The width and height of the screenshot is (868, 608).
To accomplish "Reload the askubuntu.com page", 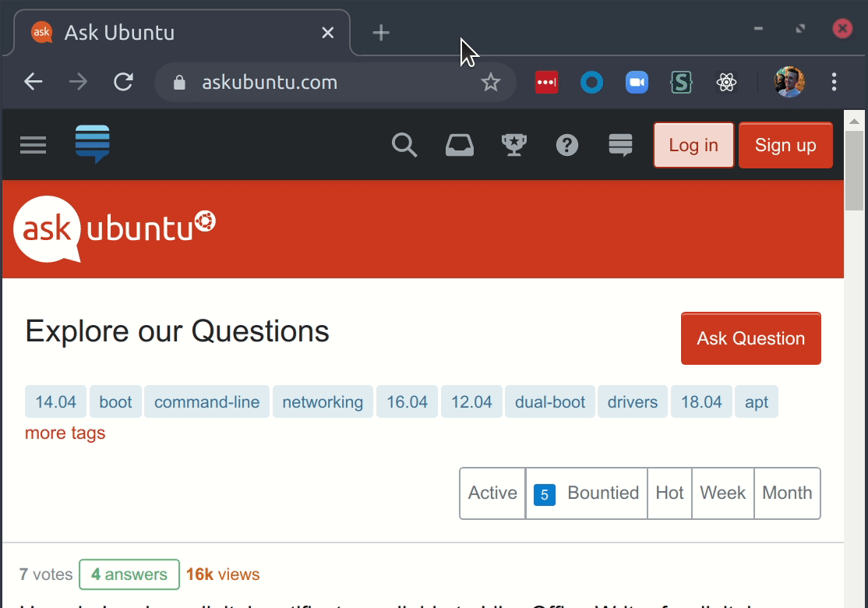I will [123, 82].
